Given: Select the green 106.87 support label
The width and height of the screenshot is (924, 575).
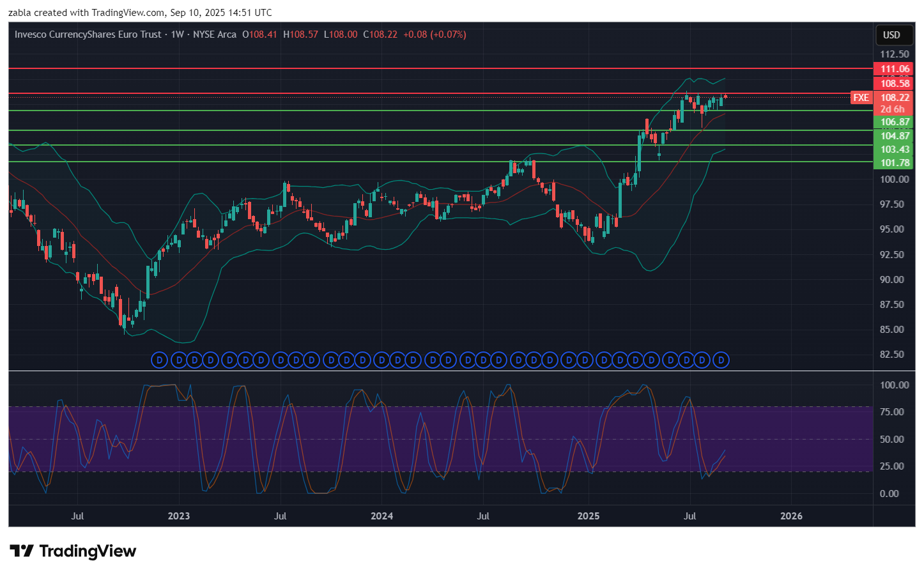Looking at the screenshot, I should point(894,122).
